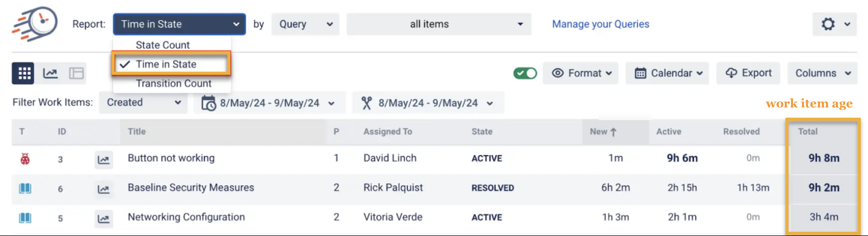Open the by Query dropdown
868x236 pixels.
(x=305, y=24)
